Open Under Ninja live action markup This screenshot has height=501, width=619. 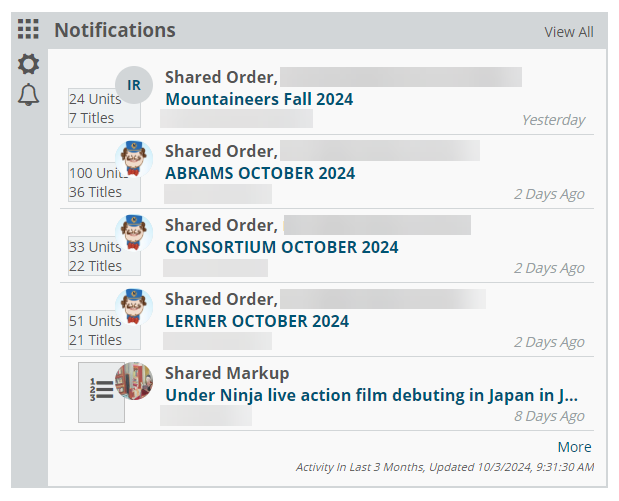tap(371, 396)
